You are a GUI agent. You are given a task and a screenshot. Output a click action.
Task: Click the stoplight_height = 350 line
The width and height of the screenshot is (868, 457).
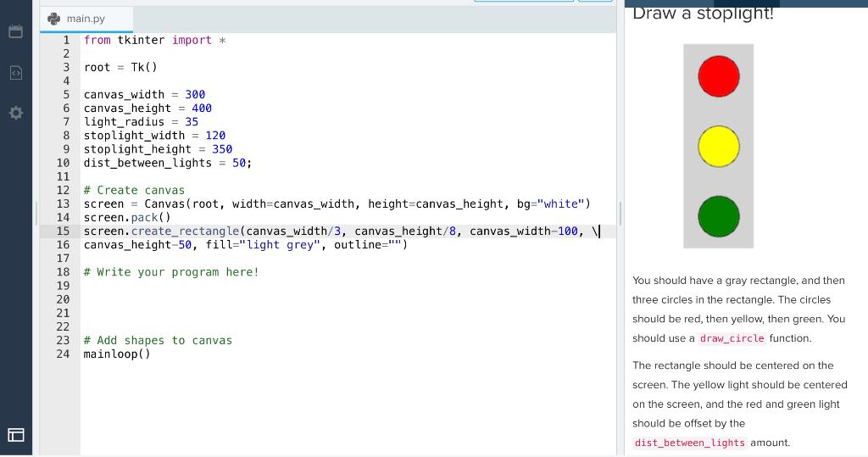point(158,149)
